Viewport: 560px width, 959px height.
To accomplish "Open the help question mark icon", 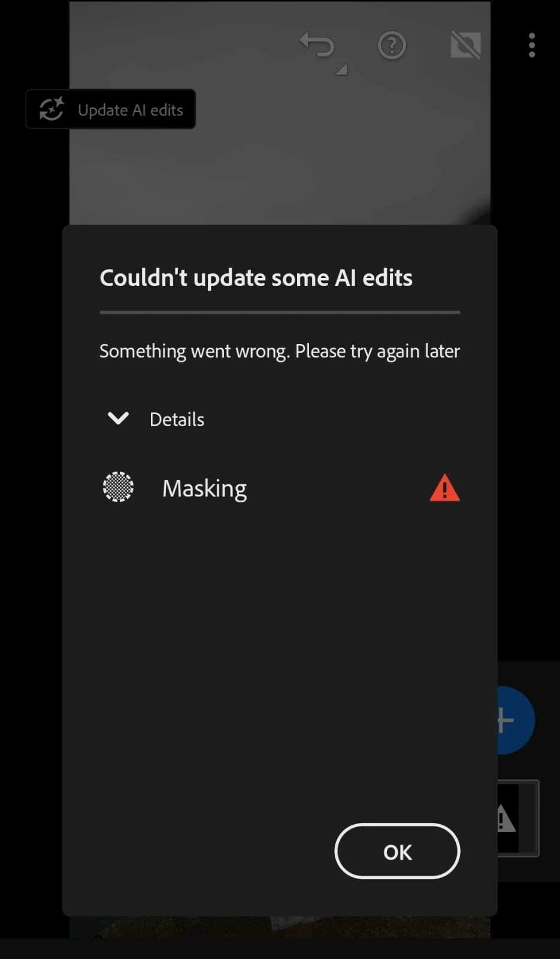I will tap(392, 46).
